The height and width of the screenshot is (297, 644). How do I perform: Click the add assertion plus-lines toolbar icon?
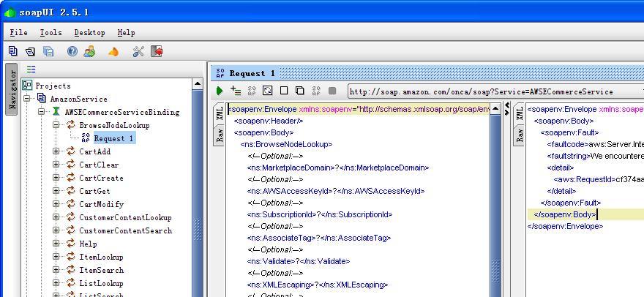pos(236,91)
